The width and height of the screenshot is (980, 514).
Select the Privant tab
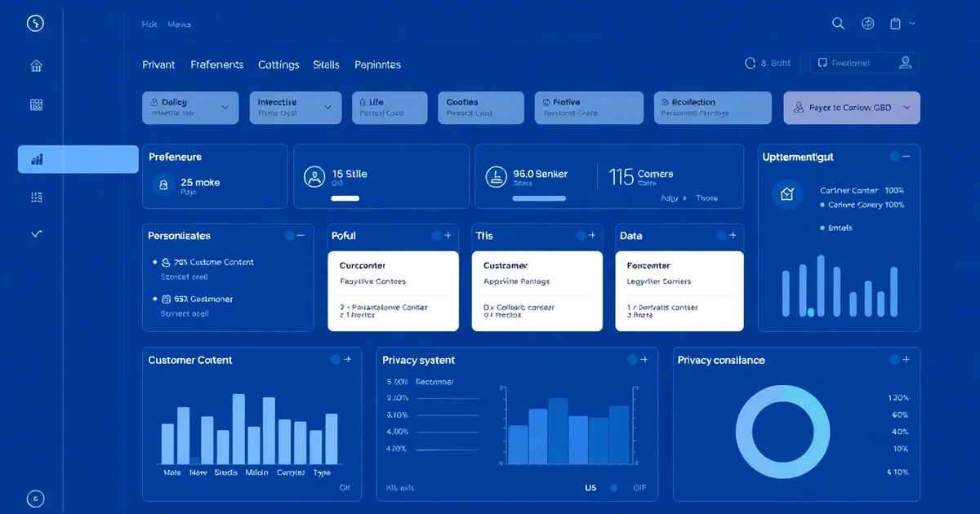(x=158, y=64)
